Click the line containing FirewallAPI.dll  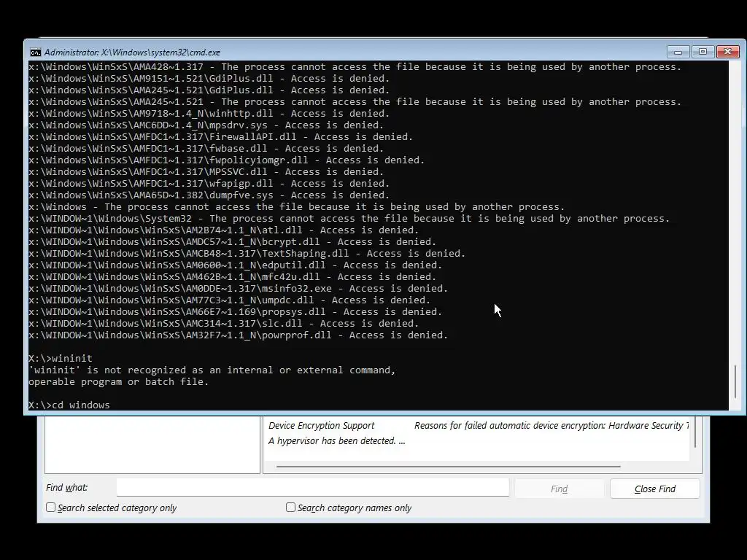pyautogui.click(x=220, y=136)
